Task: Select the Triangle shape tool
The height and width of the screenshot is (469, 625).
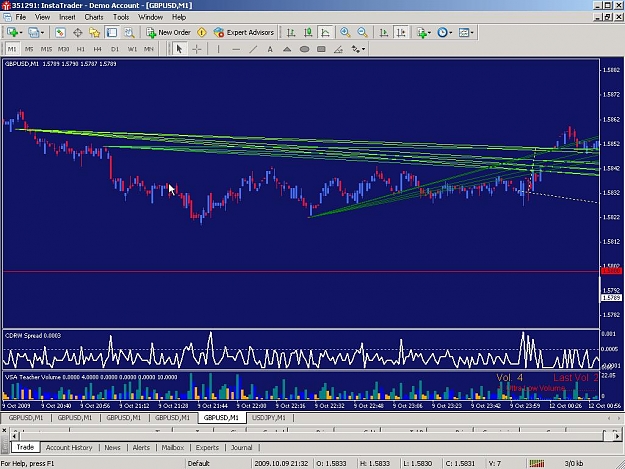Action: click(287, 49)
